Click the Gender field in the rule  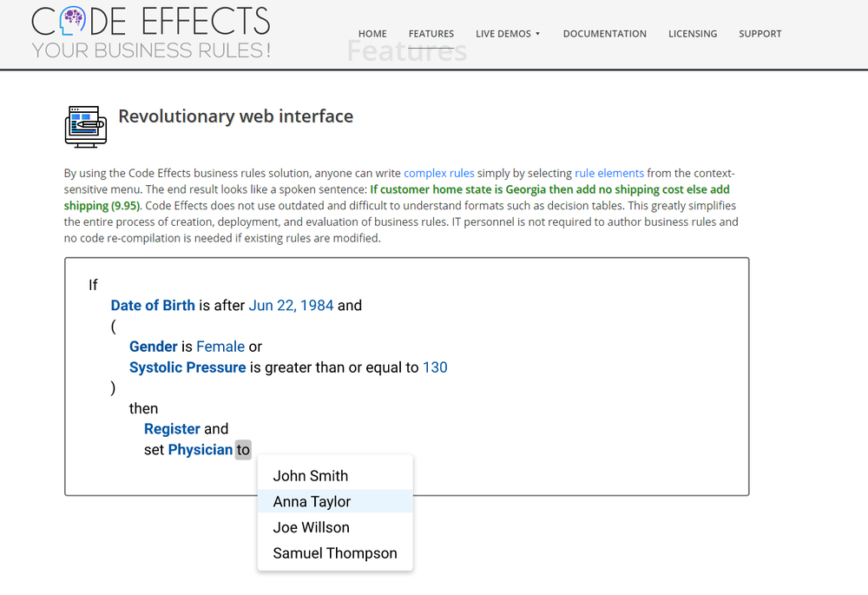pos(154,346)
